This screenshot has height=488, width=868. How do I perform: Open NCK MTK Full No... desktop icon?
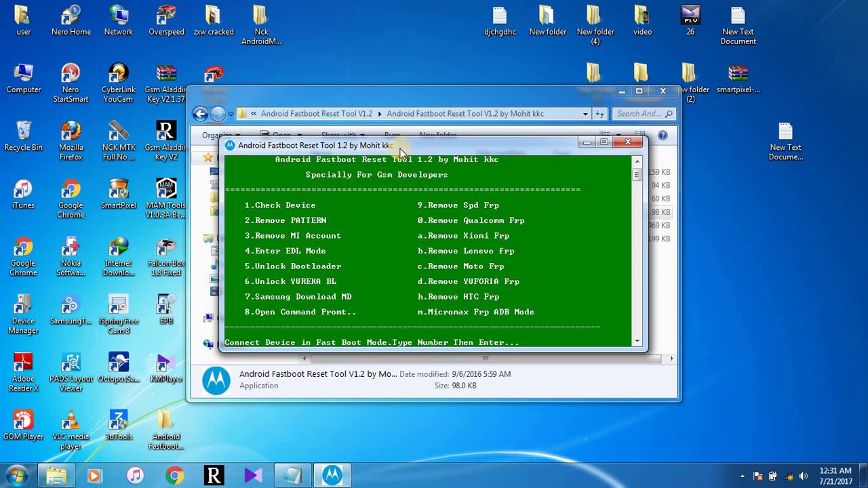pos(118,142)
